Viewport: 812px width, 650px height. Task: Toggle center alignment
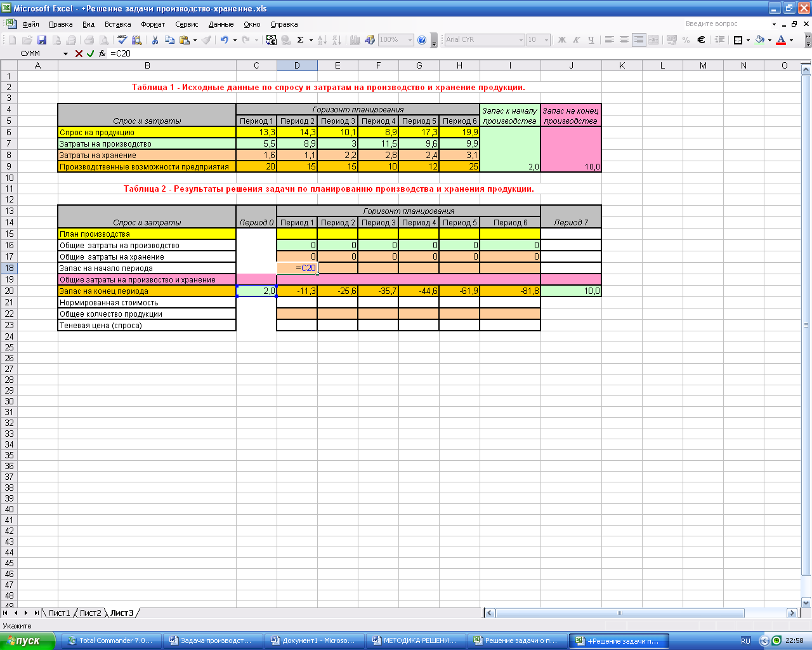624,40
